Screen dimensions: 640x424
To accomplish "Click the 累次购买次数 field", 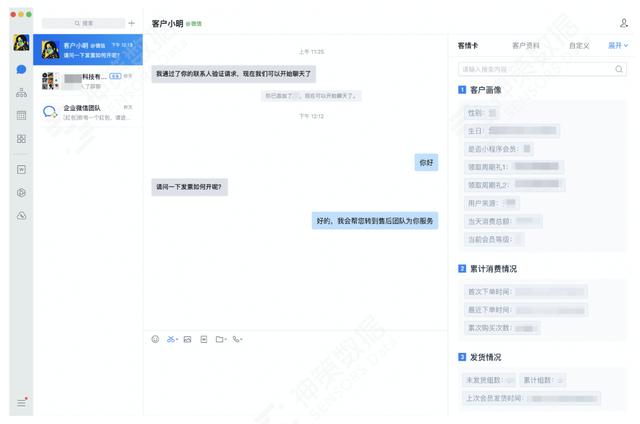I will [x=502, y=328].
